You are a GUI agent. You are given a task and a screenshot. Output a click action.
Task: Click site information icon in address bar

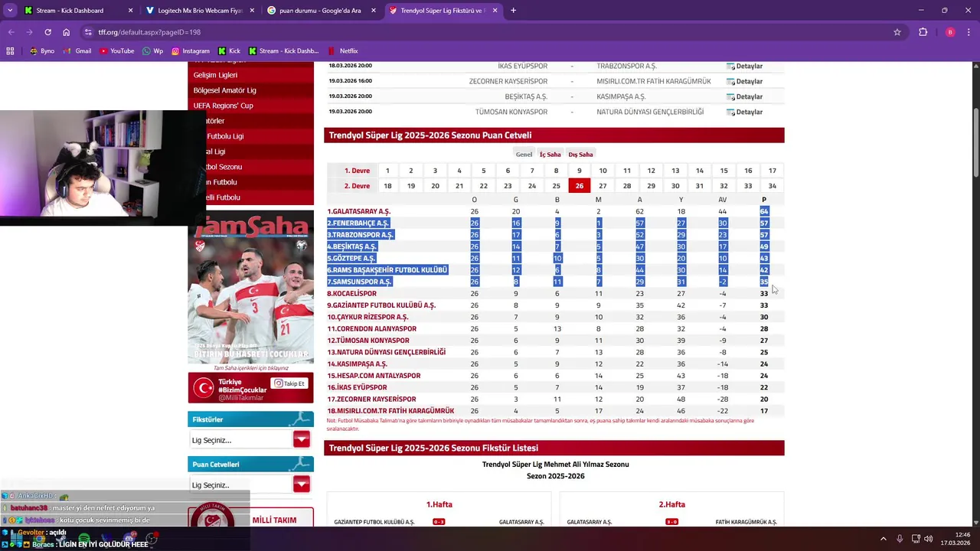88,32
